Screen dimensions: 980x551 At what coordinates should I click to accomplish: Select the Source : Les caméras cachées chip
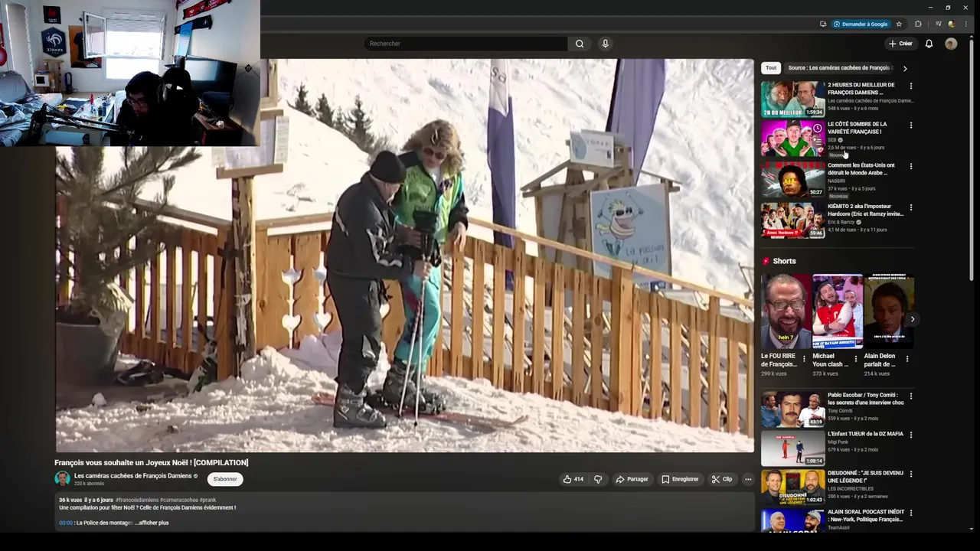tap(839, 67)
